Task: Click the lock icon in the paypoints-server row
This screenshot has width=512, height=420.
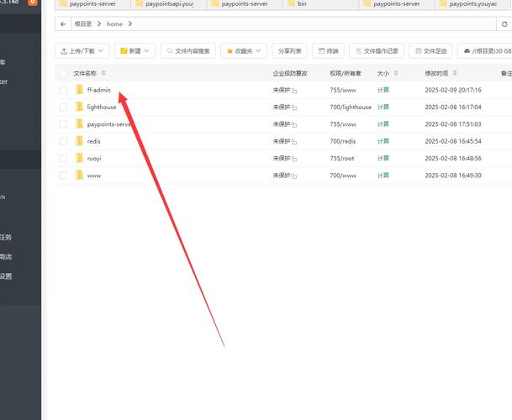Action: click(x=294, y=125)
